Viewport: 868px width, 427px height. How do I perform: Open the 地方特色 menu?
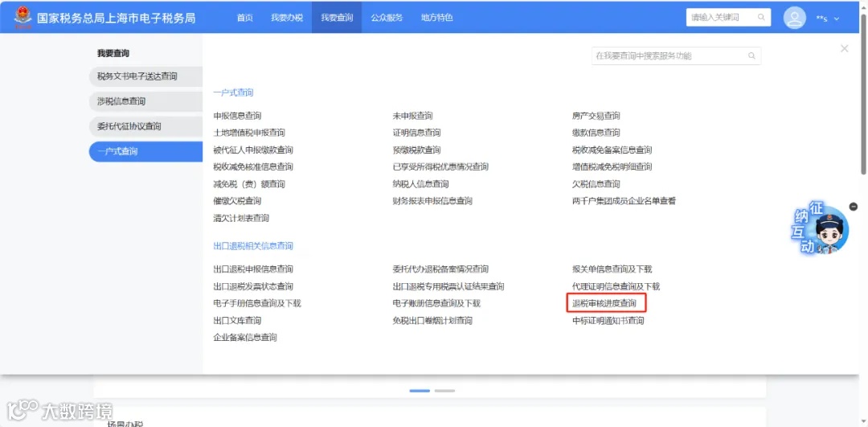[436, 17]
